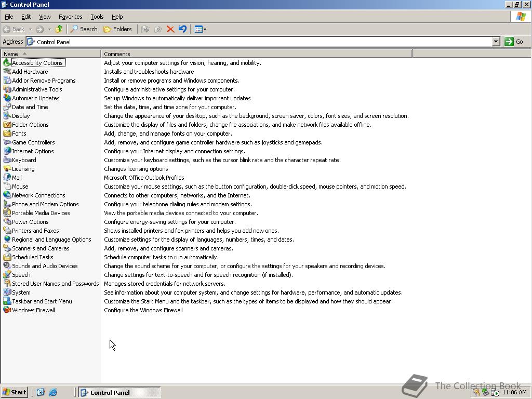Click the Copy To toolbar icon
532x399 pixels.
click(158, 29)
